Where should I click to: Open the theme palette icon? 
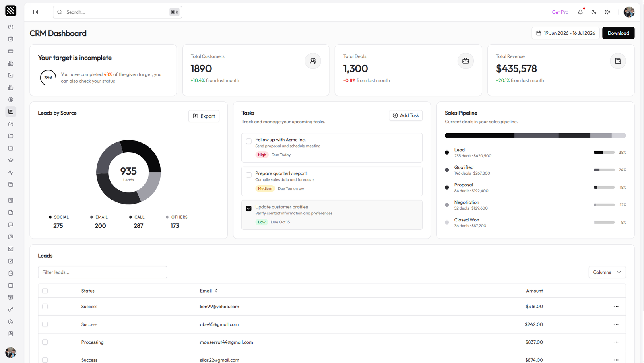(x=607, y=12)
